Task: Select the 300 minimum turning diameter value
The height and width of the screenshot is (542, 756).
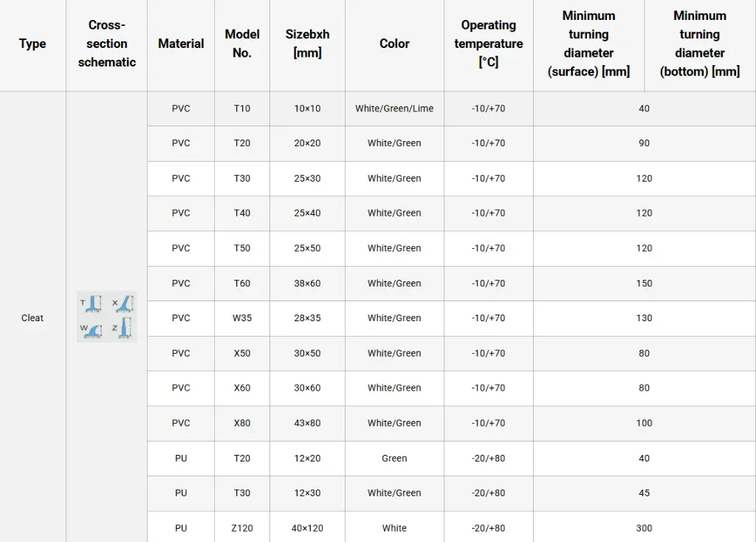Action: pyautogui.click(x=644, y=528)
